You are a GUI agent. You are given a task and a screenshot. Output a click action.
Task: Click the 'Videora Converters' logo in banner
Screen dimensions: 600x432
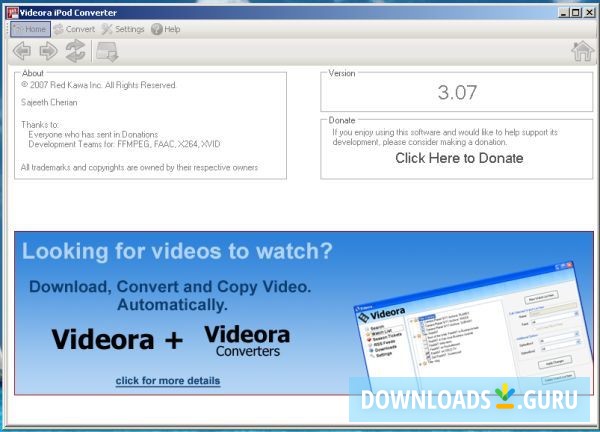(x=247, y=341)
